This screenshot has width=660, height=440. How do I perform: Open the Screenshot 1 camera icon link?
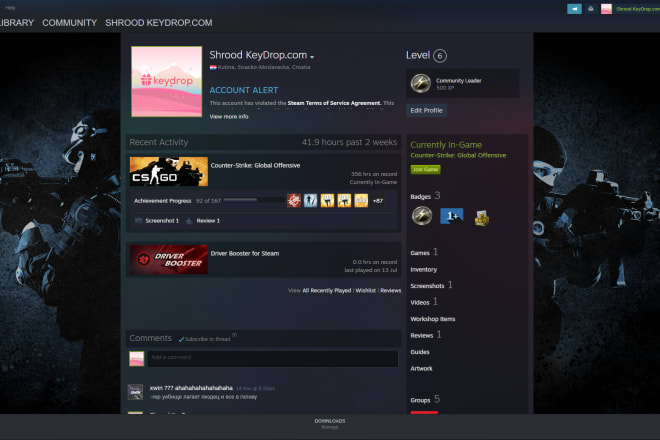pyautogui.click(x=138, y=221)
